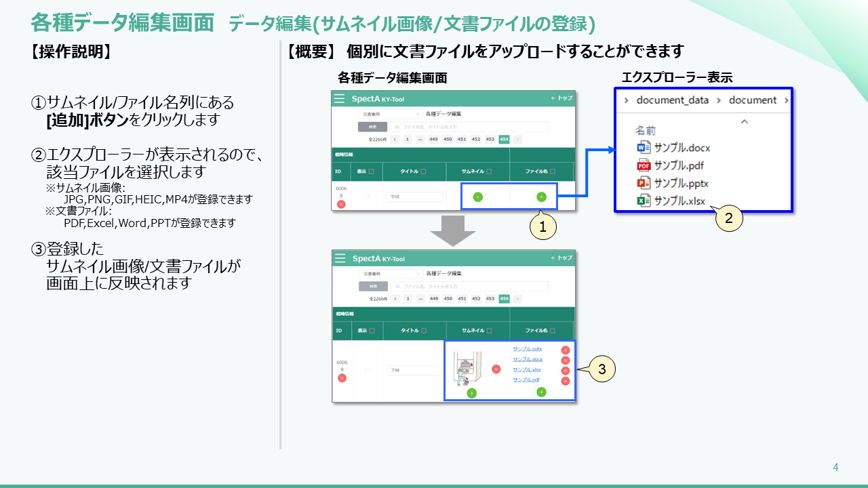Click the sort chevron above 名前 column

pyautogui.click(x=744, y=122)
